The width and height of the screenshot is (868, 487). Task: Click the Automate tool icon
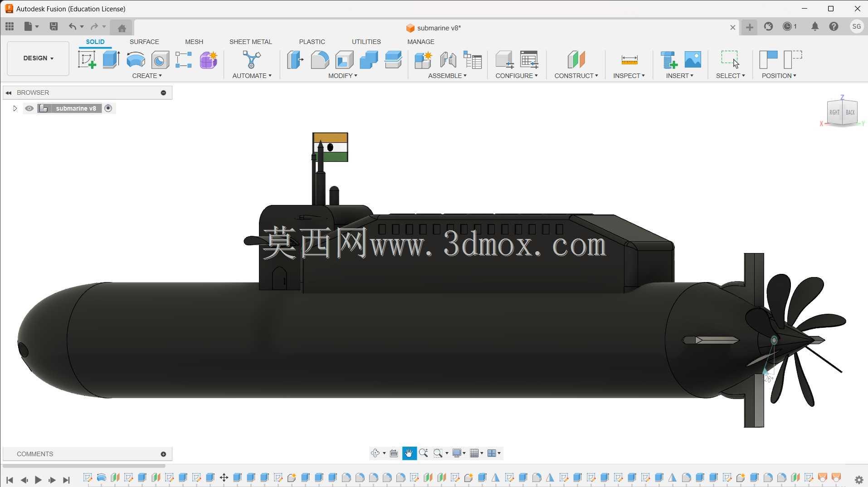point(252,59)
